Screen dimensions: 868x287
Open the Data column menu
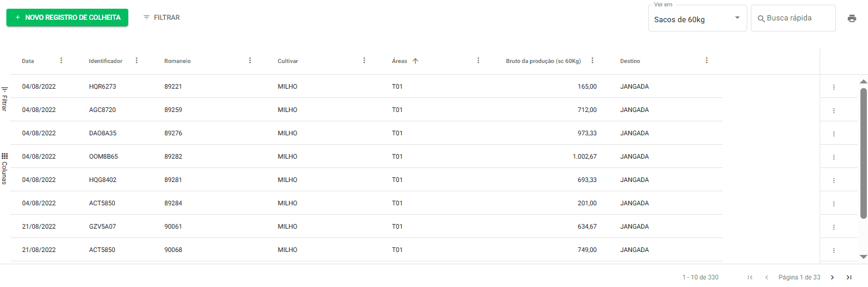pyautogui.click(x=61, y=61)
